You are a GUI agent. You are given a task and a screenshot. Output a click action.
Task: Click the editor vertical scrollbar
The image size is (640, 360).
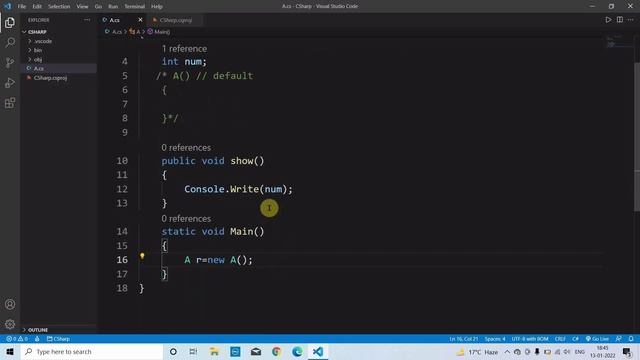point(637,137)
